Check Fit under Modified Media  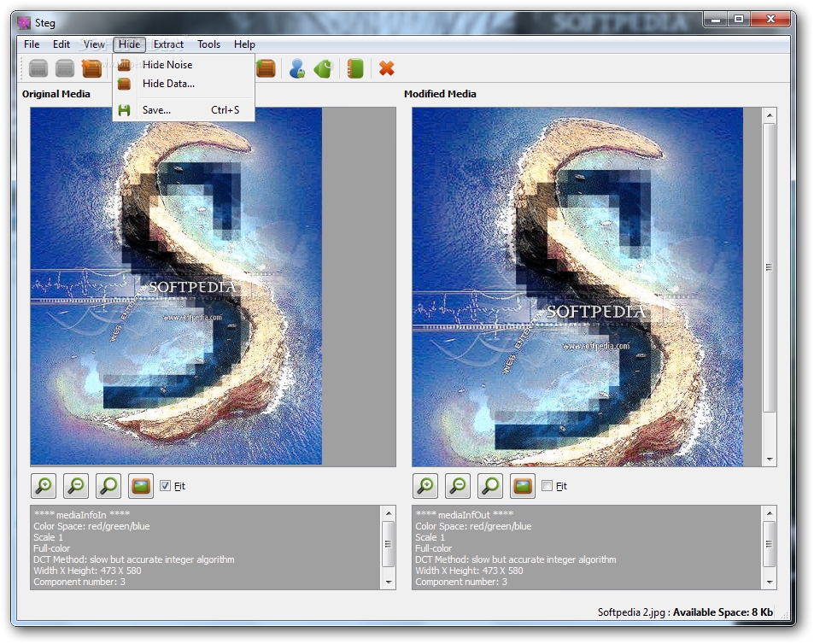(x=547, y=486)
